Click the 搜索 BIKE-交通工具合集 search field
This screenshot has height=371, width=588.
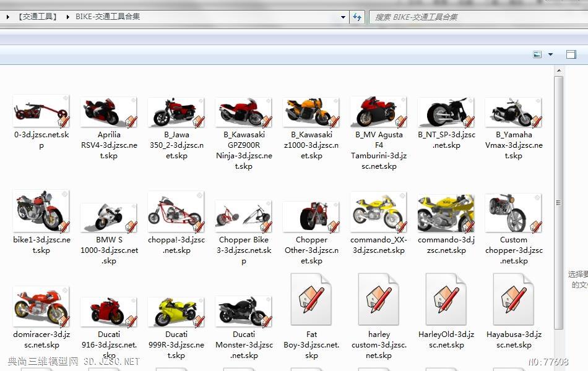click(478, 17)
